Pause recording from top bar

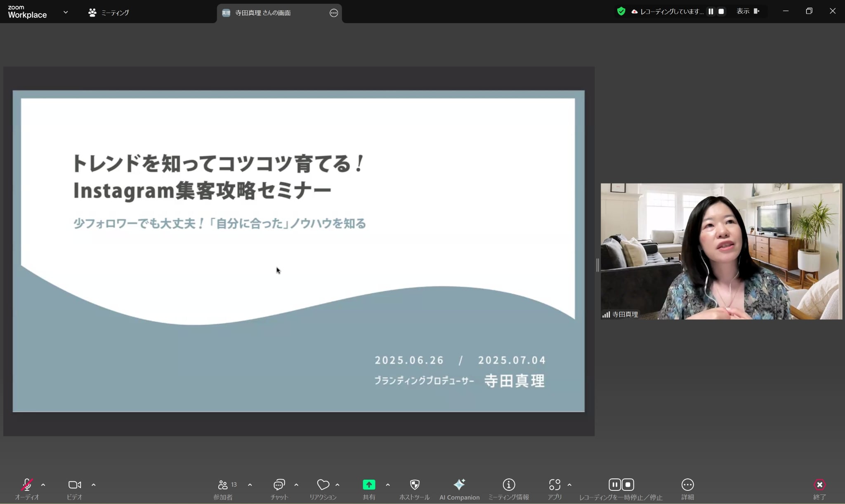click(x=711, y=12)
